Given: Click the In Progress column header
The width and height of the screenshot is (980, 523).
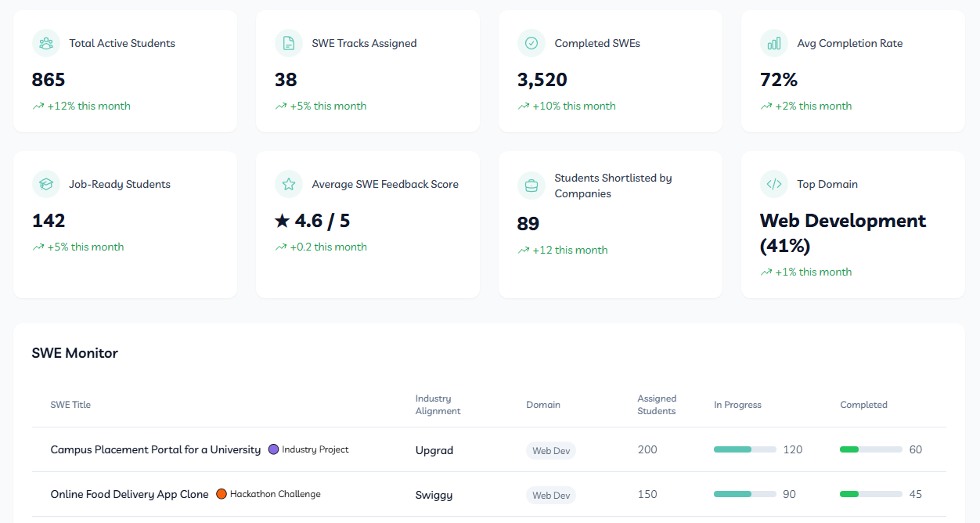Looking at the screenshot, I should point(737,405).
